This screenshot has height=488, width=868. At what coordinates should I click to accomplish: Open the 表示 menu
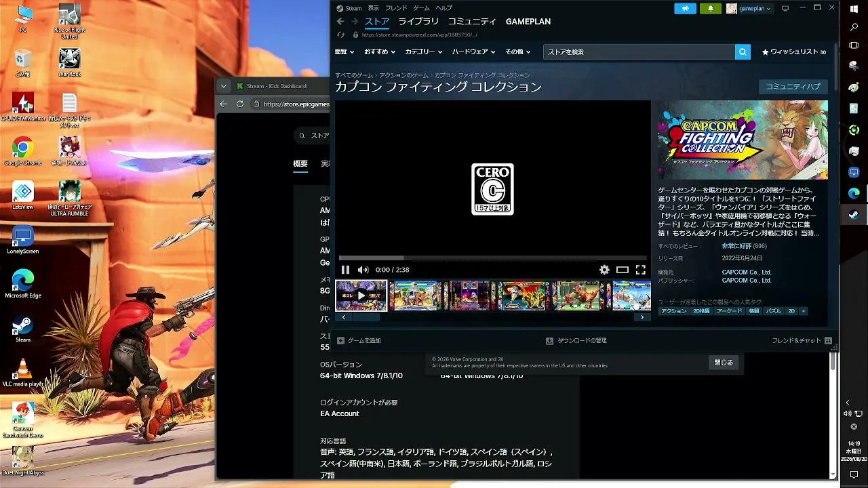(374, 8)
